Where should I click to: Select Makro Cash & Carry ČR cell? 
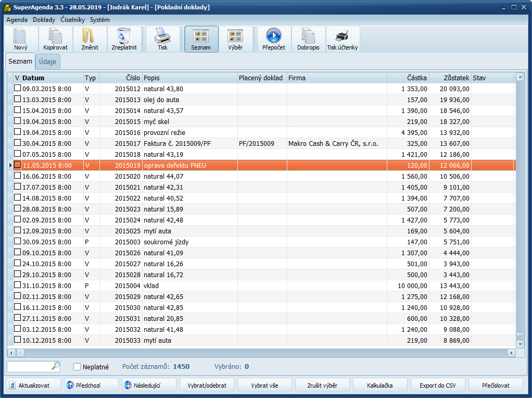337,144
